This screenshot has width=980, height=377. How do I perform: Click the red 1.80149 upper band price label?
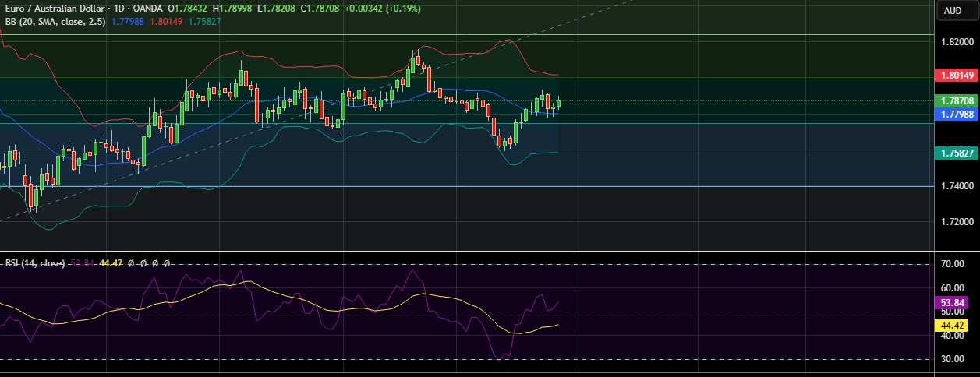click(956, 76)
